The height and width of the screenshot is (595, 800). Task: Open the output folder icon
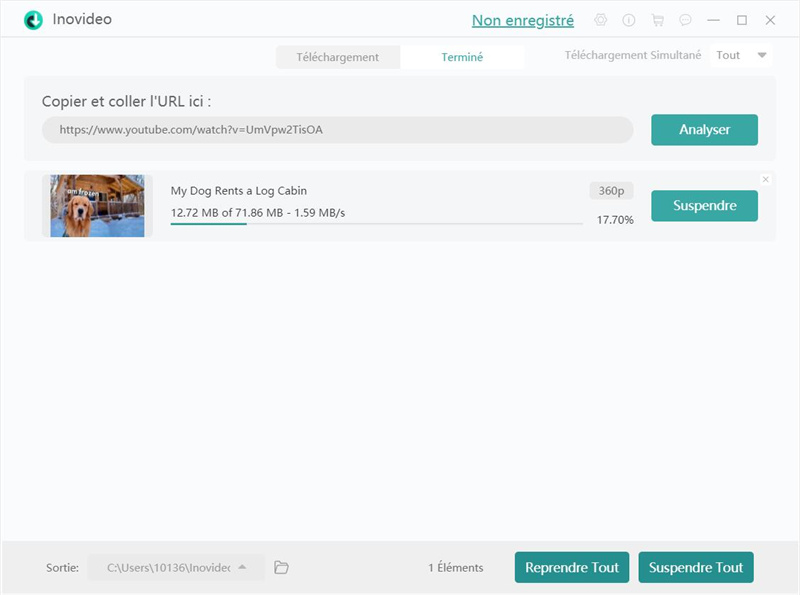(281, 567)
